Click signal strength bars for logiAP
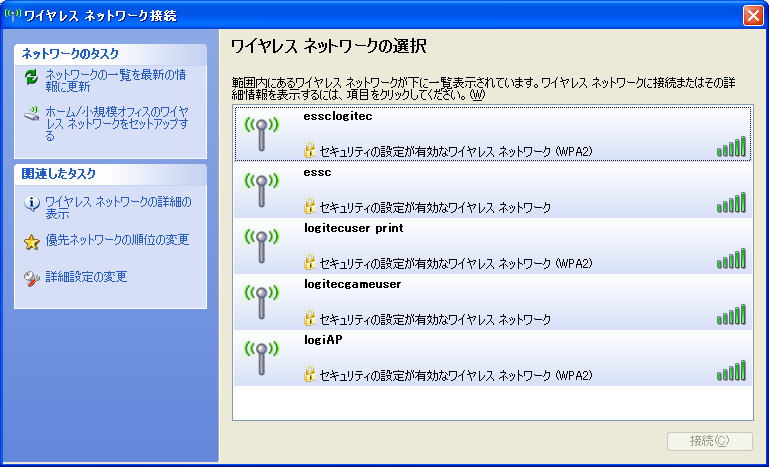 coord(731,370)
